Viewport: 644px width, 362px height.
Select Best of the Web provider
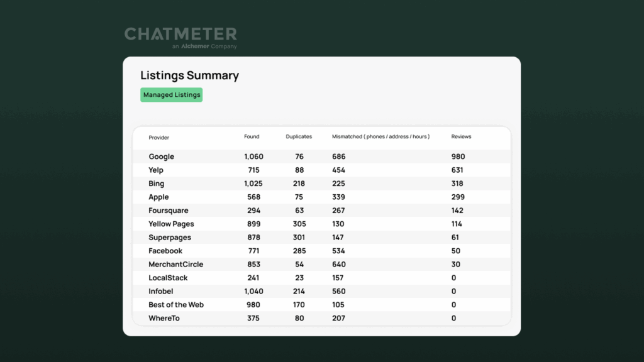176,305
